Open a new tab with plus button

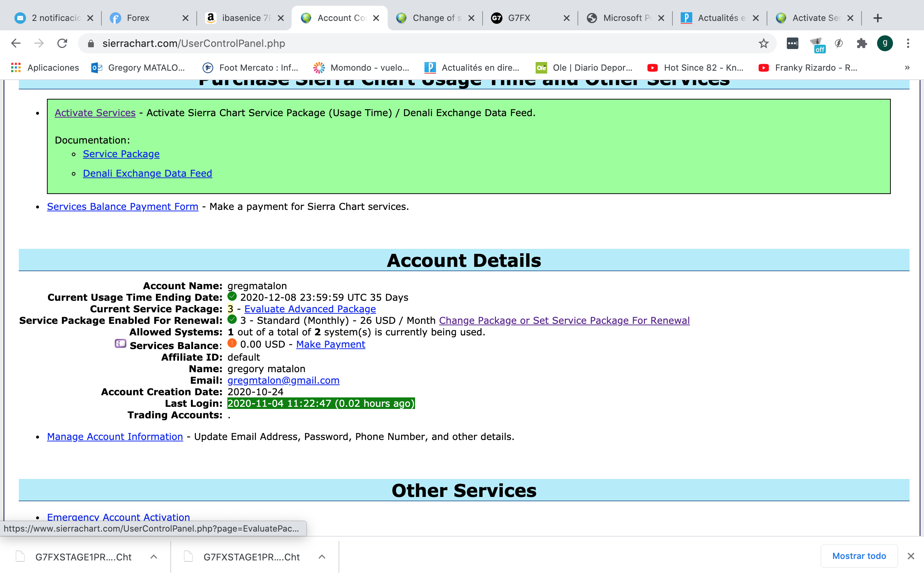tap(877, 18)
